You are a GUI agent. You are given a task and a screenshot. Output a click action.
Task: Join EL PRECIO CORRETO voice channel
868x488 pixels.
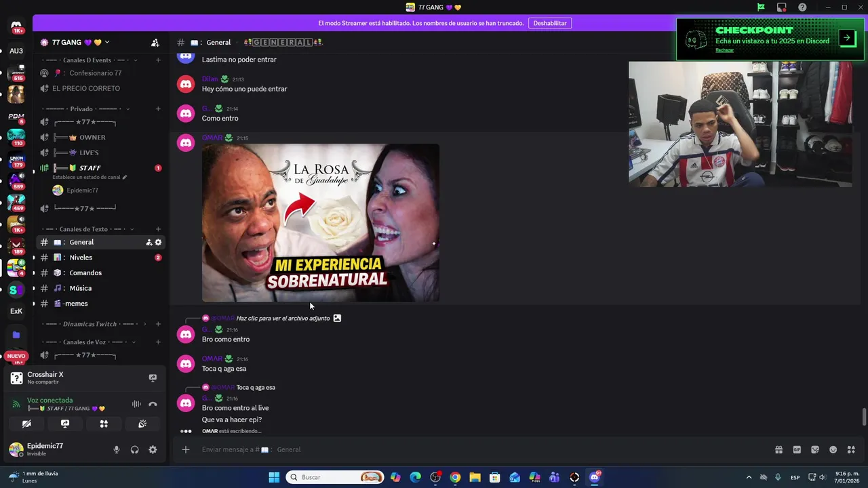click(x=100, y=89)
